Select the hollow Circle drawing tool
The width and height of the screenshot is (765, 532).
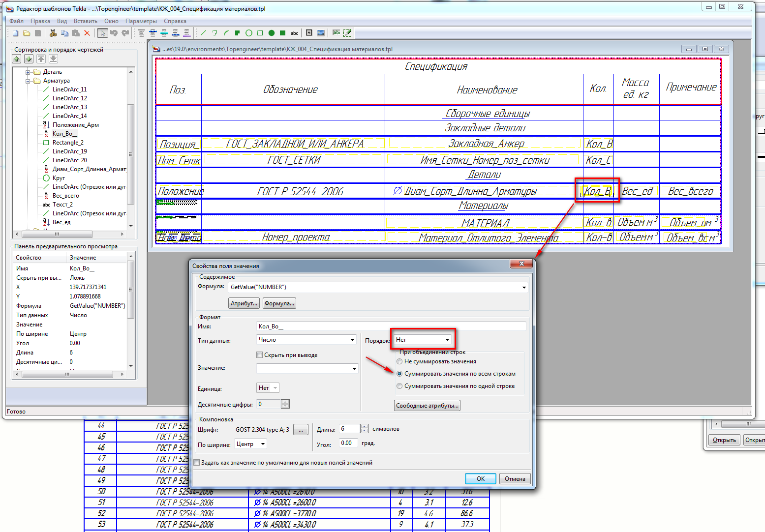click(248, 33)
